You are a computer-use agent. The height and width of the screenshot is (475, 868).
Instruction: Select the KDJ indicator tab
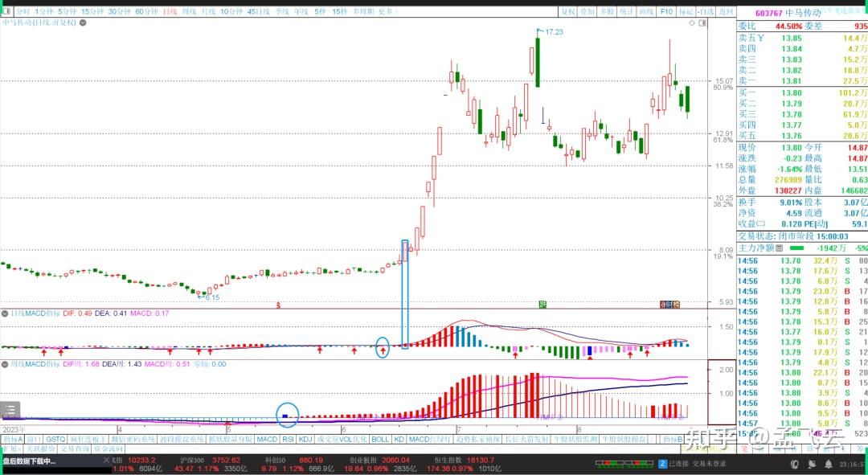pos(305,439)
